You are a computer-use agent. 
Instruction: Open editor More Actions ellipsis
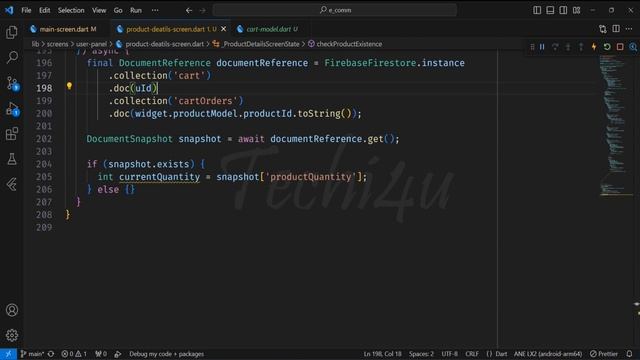click(x=629, y=29)
